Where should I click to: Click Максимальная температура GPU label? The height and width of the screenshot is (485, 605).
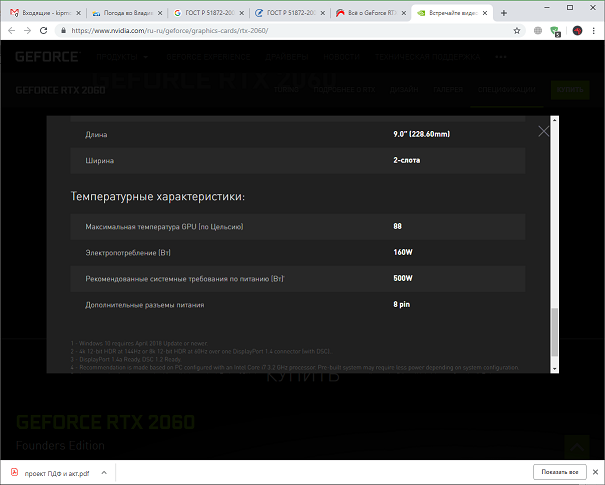pos(164,226)
